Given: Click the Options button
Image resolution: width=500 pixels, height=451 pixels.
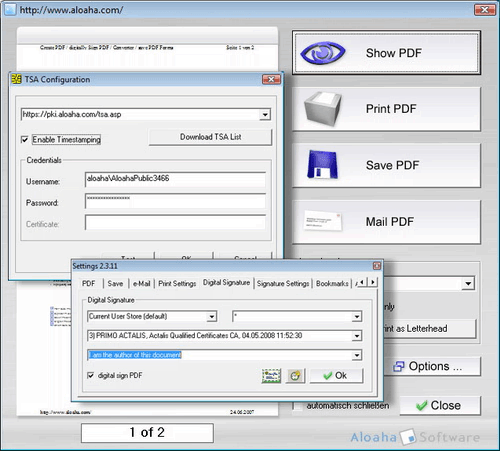Looking at the screenshot, I should [x=432, y=366].
